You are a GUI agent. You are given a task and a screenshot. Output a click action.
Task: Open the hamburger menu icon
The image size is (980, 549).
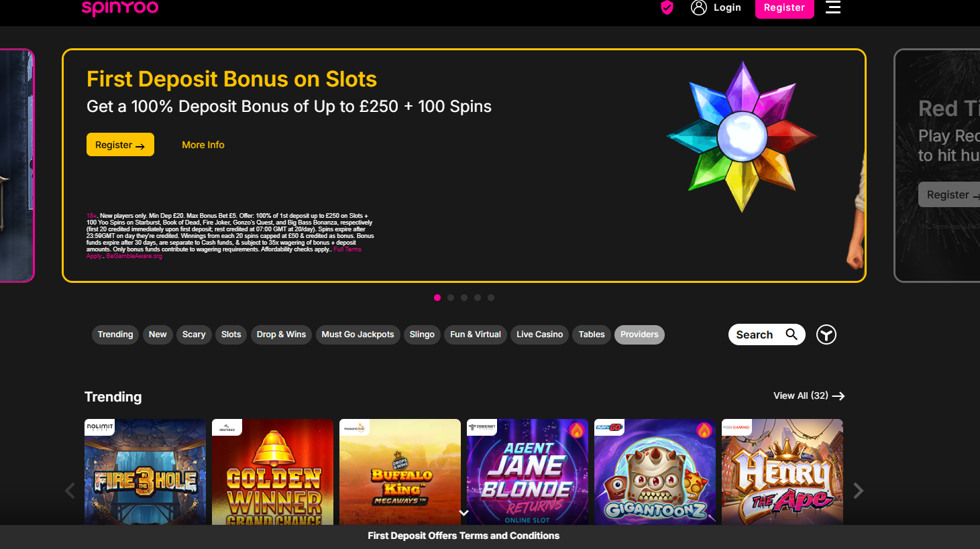(x=833, y=7)
